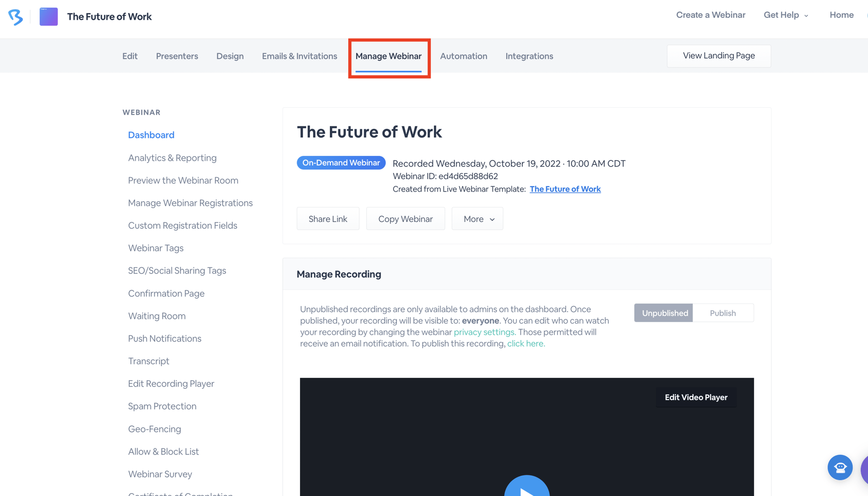868x496 pixels.
Task: Go to the Integrations tab
Action: click(529, 56)
